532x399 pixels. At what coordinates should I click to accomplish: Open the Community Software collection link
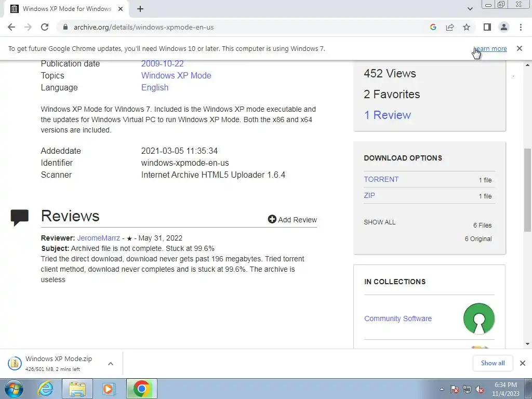click(397, 318)
